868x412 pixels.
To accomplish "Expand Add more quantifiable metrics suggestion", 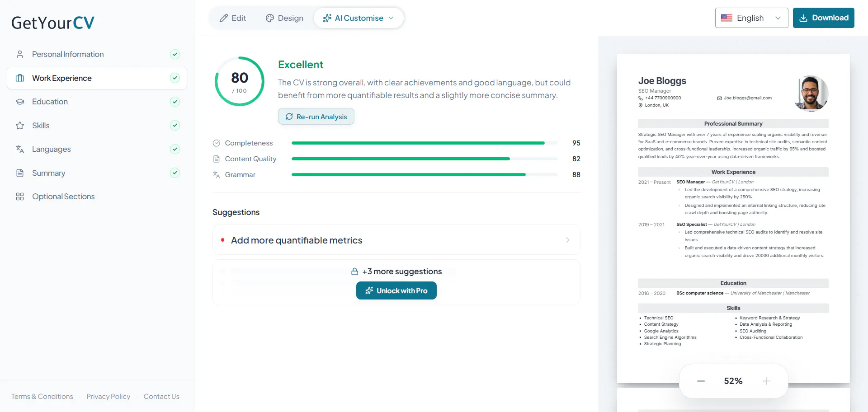I will coord(396,240).
